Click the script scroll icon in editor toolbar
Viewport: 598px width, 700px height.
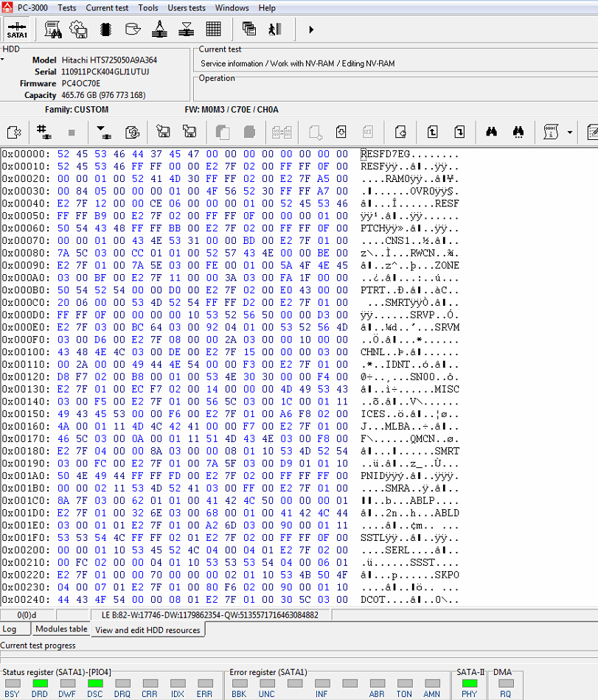551,132
